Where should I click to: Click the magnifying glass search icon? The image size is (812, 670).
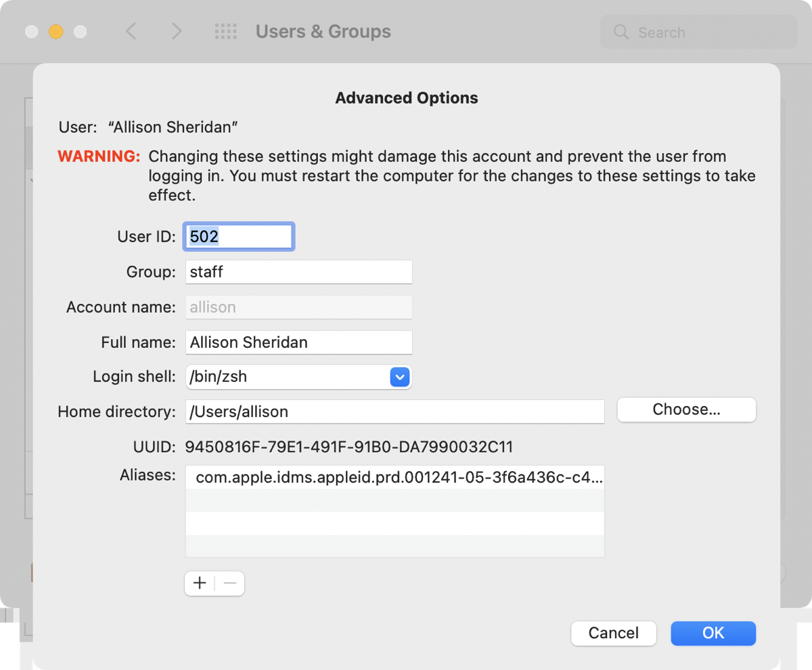(621, 32)
